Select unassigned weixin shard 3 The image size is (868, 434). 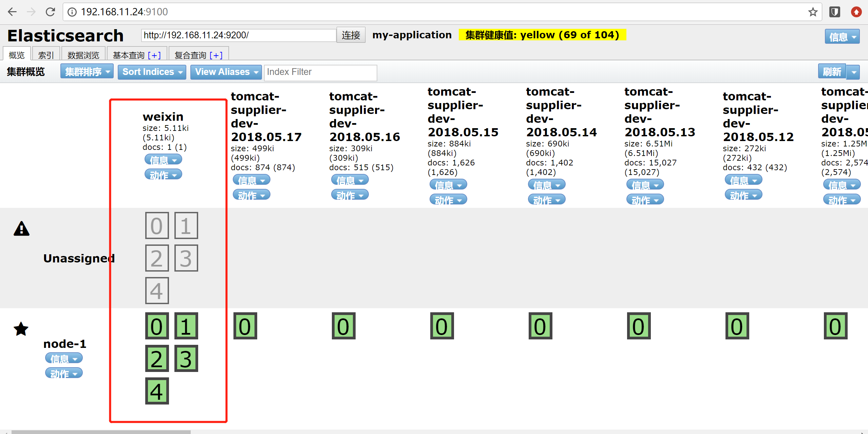[x=186, y=258]
